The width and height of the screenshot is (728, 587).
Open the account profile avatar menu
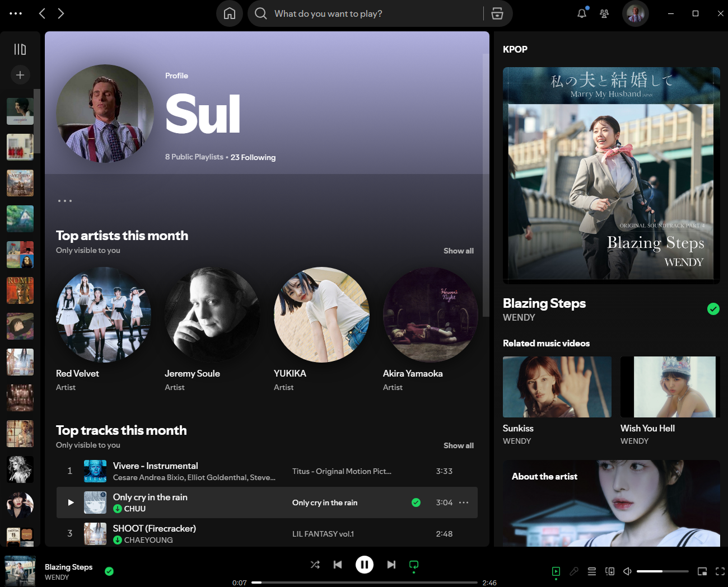[x=636, y=13]
